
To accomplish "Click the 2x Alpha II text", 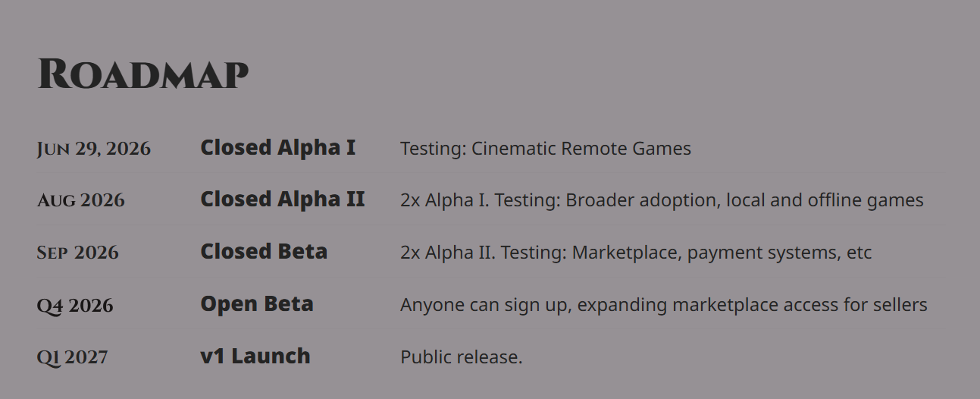I will (x=447, y=253).
